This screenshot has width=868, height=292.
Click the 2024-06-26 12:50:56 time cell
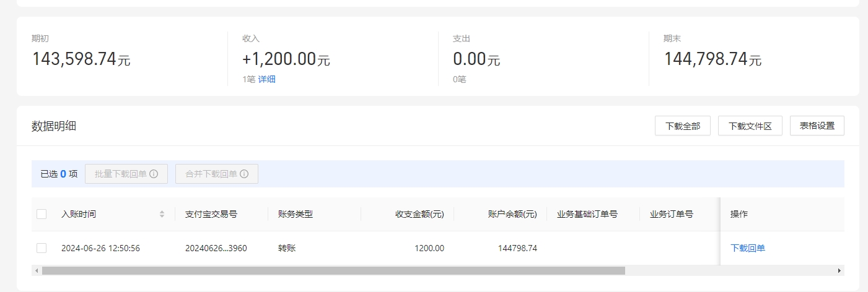point(100,248)
